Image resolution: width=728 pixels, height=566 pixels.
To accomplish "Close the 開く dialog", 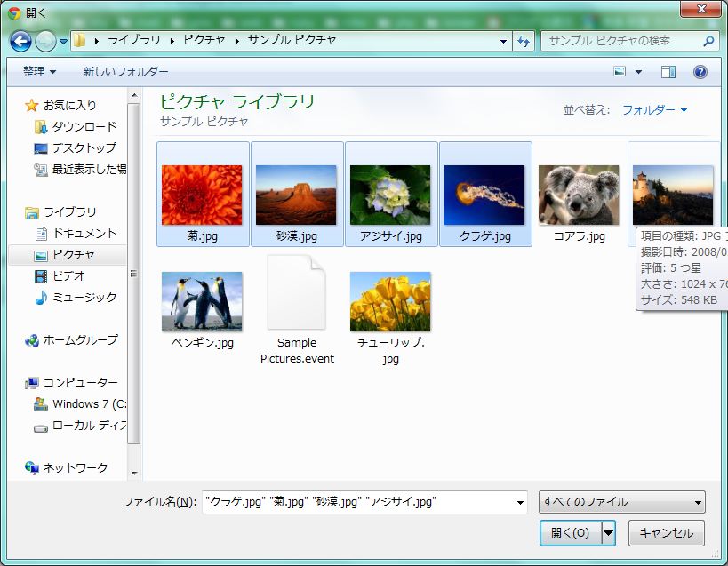I will tap(701, 9).
